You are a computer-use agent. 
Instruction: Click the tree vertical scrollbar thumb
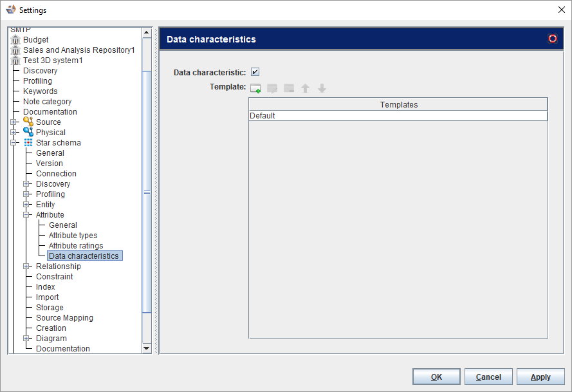pyautogui.click(x=147, y=192)
